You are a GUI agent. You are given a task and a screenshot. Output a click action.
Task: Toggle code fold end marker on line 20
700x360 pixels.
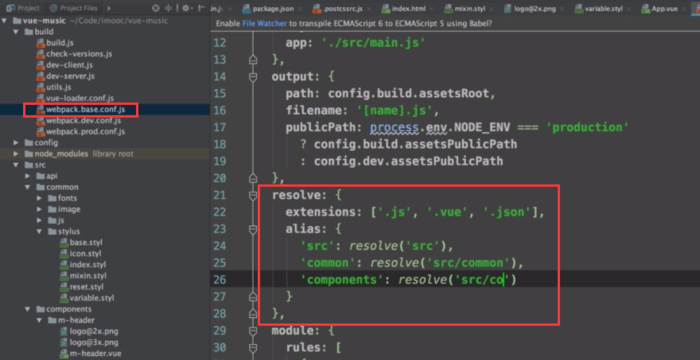(253, 178)
